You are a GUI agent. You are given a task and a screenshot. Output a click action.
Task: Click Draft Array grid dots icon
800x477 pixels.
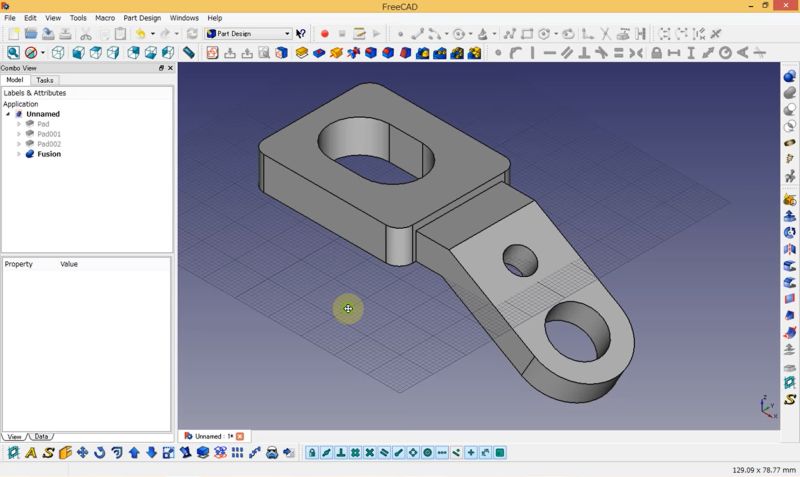click(x=237, y=453)
